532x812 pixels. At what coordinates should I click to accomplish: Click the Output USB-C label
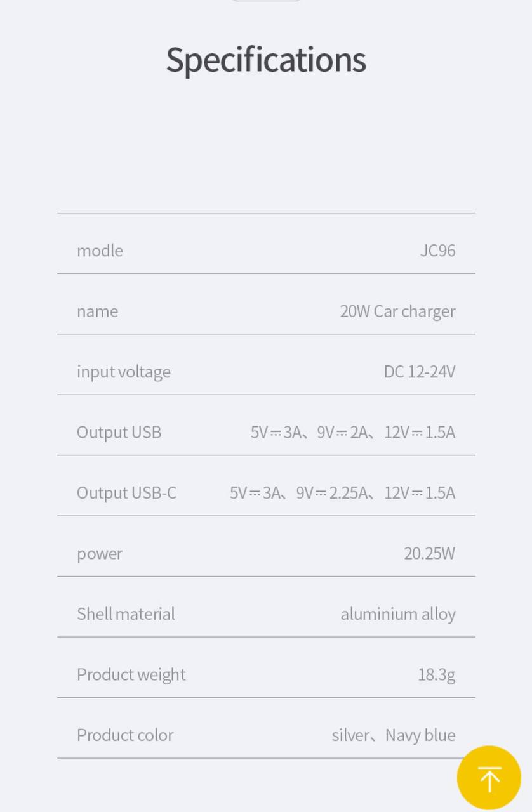pyautogui.click(x=126, y=493)
